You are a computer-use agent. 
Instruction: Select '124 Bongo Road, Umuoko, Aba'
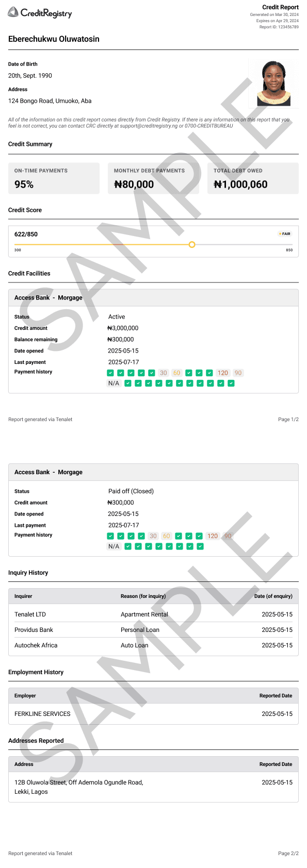pos(50,101)
